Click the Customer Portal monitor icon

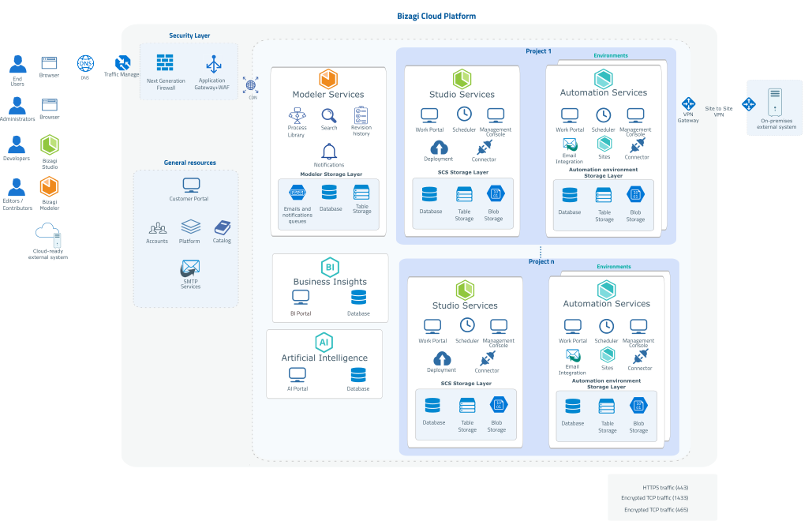[192, 186]
